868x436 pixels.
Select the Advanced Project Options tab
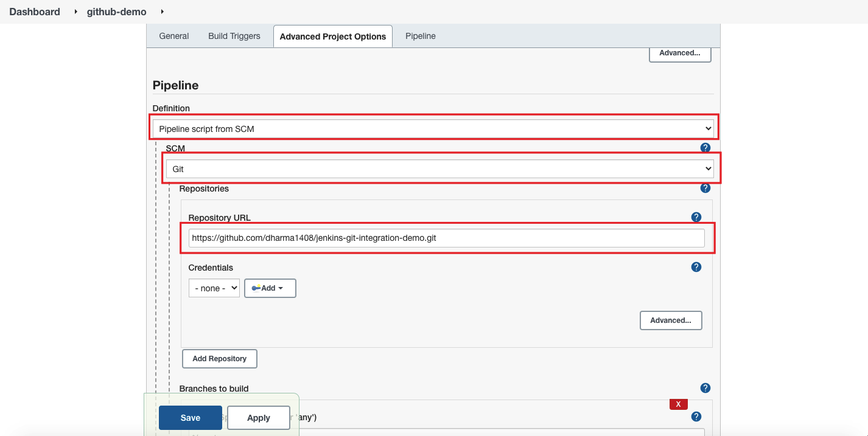(x=333, y=36)
